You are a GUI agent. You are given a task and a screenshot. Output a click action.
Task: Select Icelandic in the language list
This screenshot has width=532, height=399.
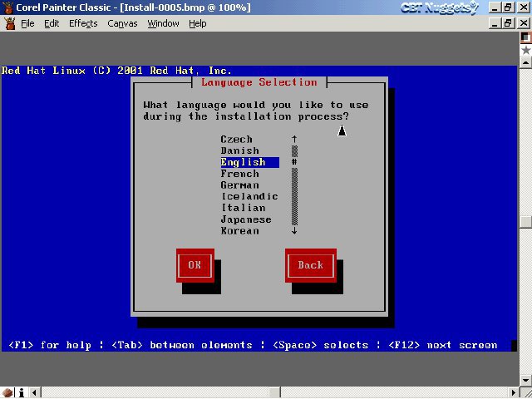click(x=249, y=196)
